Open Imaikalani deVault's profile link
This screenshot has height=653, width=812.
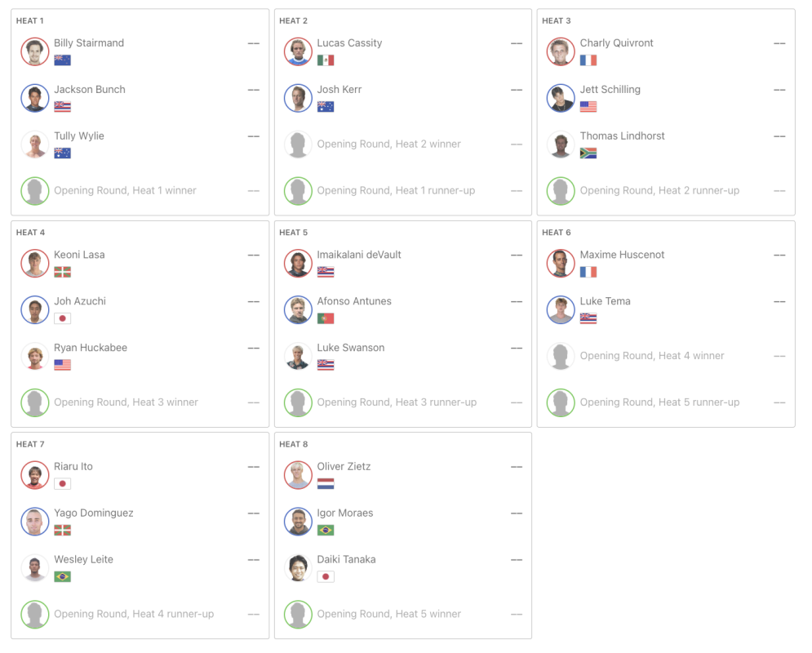(359, 255)
